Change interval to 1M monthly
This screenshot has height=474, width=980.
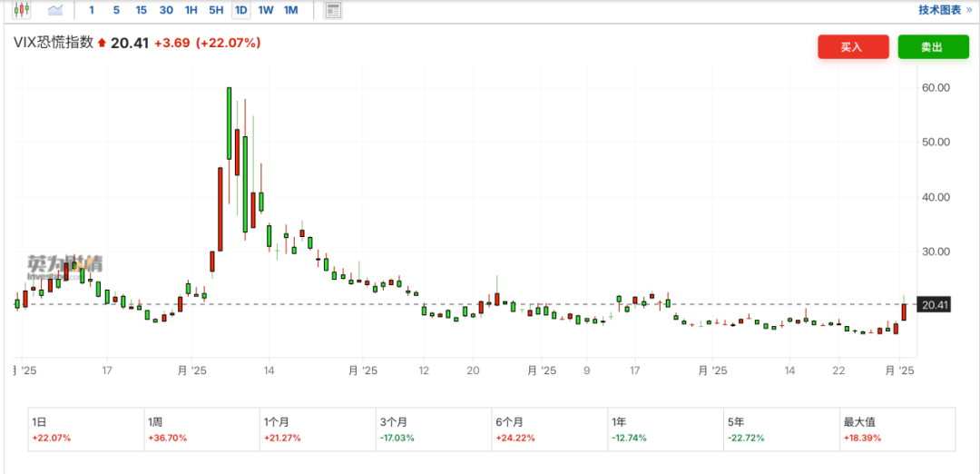pos(290,10)
